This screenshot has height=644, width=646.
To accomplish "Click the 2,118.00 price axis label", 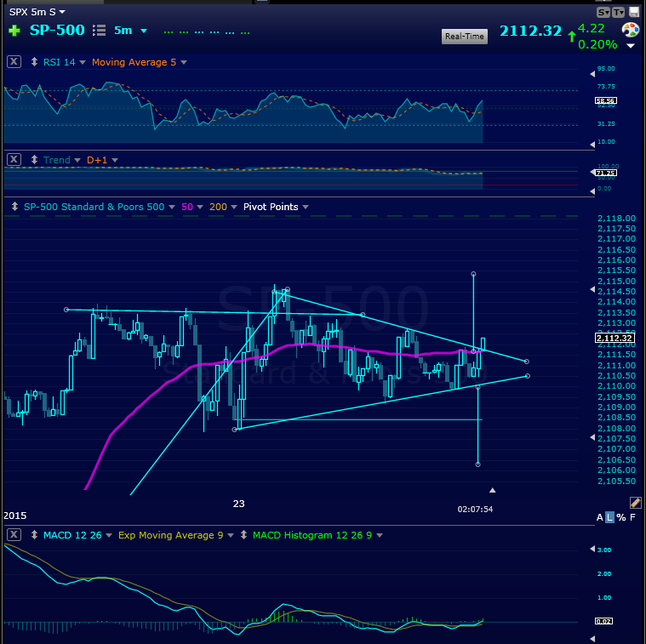I will coord(616,218).
